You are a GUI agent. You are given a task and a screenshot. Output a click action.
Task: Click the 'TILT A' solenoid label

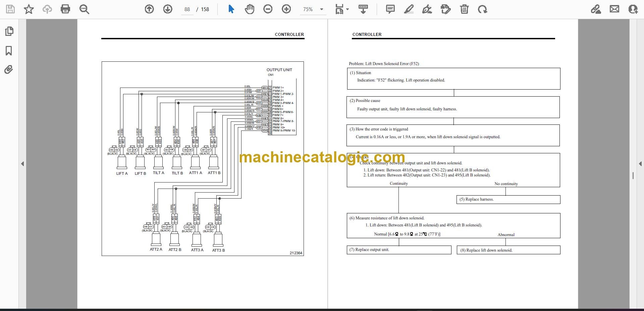coord(159,173)
